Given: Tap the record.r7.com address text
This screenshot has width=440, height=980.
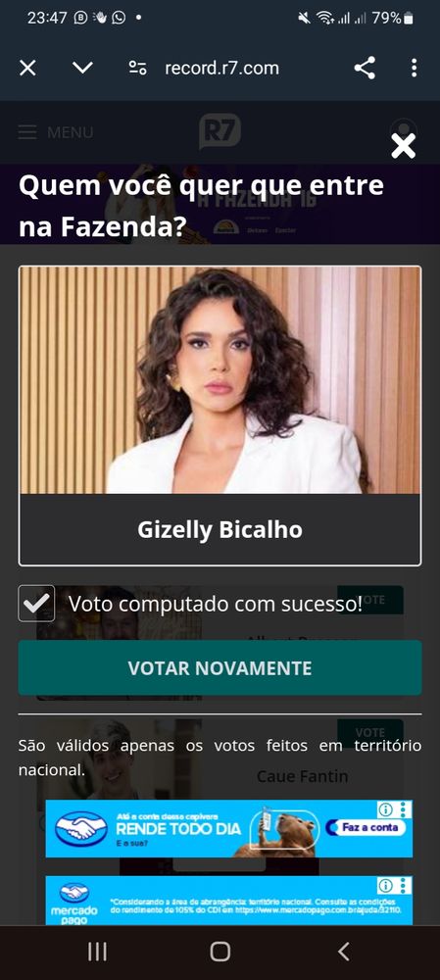Looking at the screenshot, I should tap(221, 69).
